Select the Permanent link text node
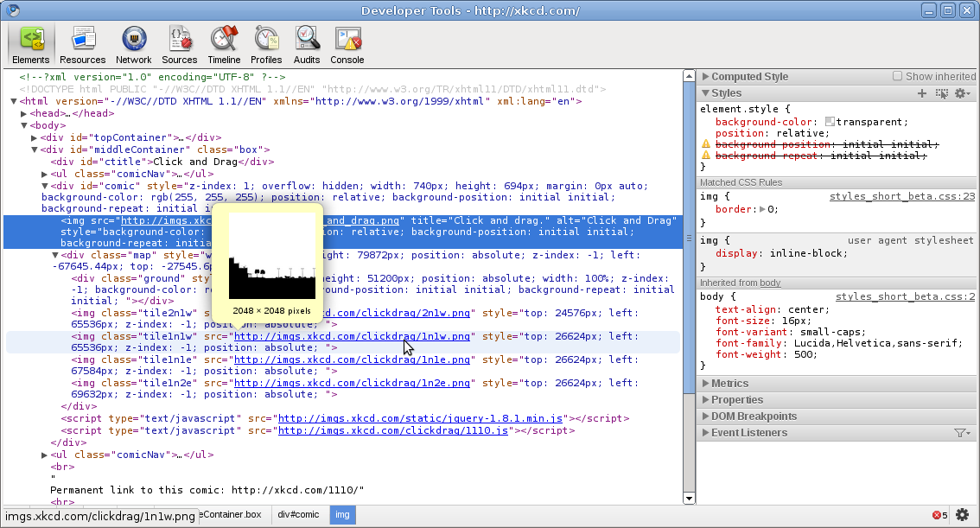Screen dimensions: 980x528 coord(207,491)
